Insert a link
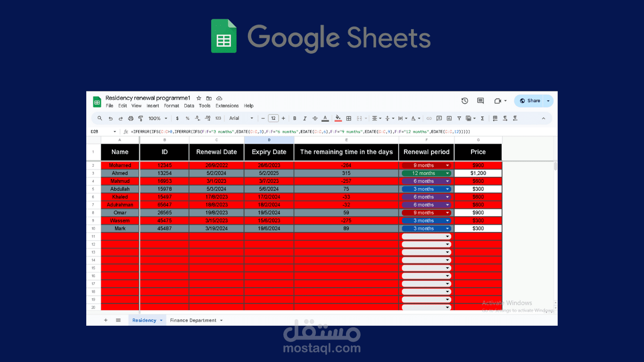644x362 pixels. coord(429,118)
